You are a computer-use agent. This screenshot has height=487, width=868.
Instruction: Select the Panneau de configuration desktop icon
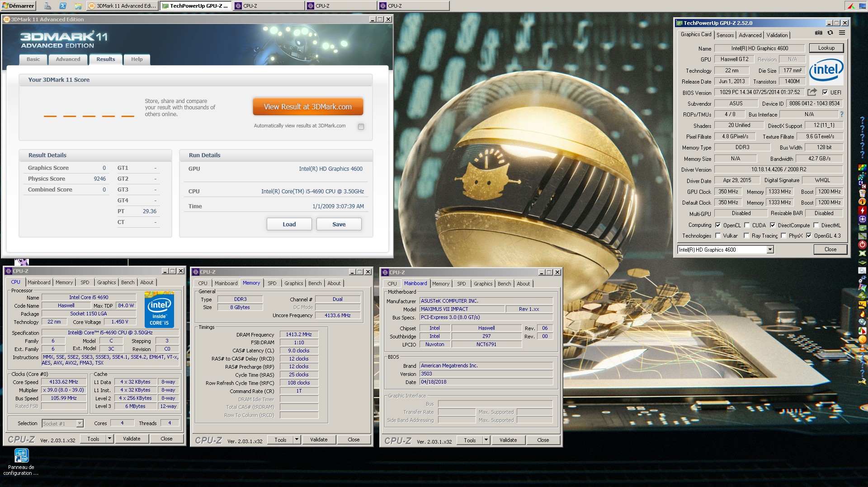coord(21,462)
